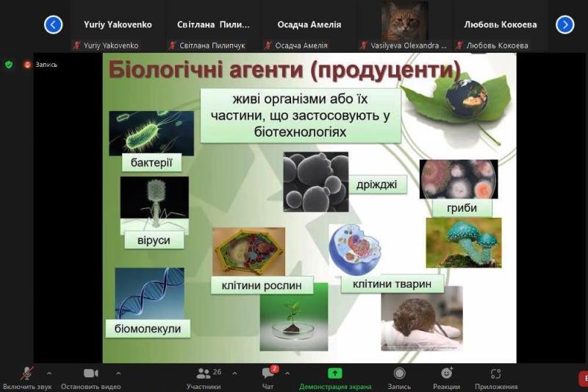
Task: Start Демонстрация экрана screen sharing
Action: pos(335,378)
